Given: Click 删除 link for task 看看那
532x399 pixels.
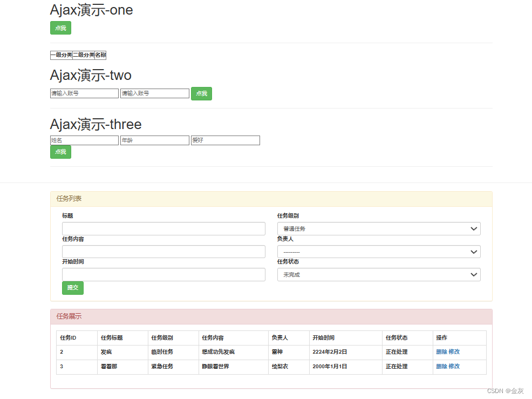Looking at the screenshot, I should coord(442,366).
